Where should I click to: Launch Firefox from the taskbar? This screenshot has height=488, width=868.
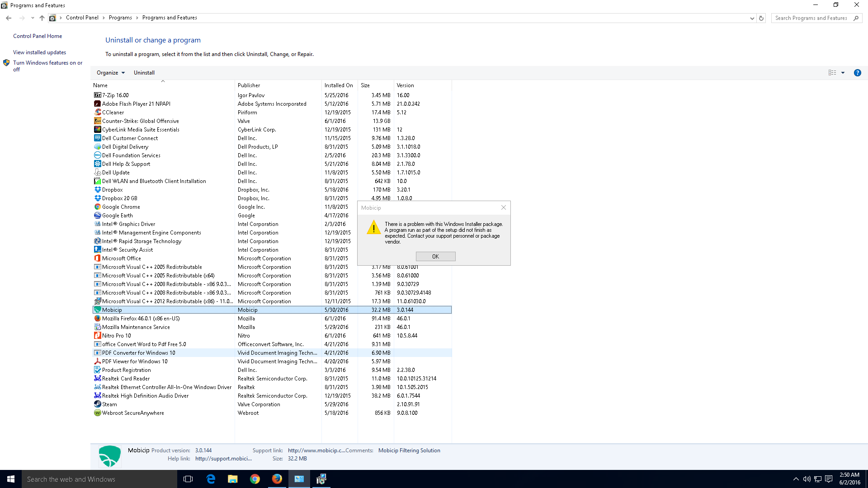click(277, 479)
